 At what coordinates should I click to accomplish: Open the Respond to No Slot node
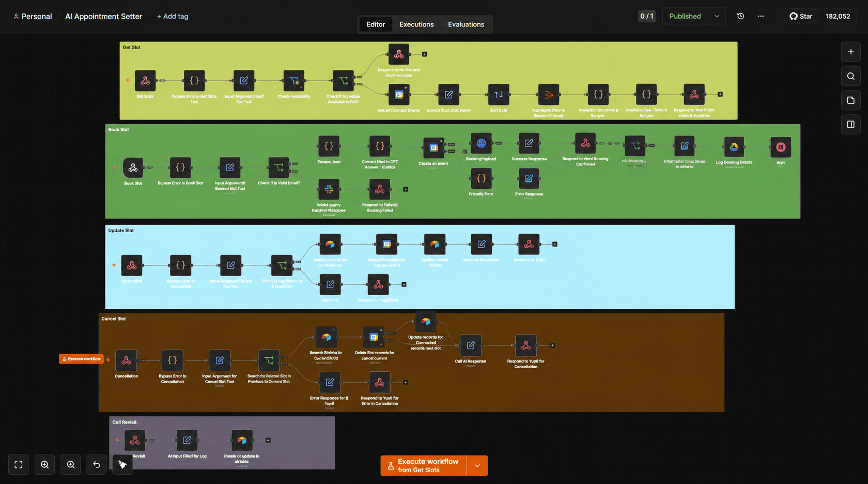point(399,54)
